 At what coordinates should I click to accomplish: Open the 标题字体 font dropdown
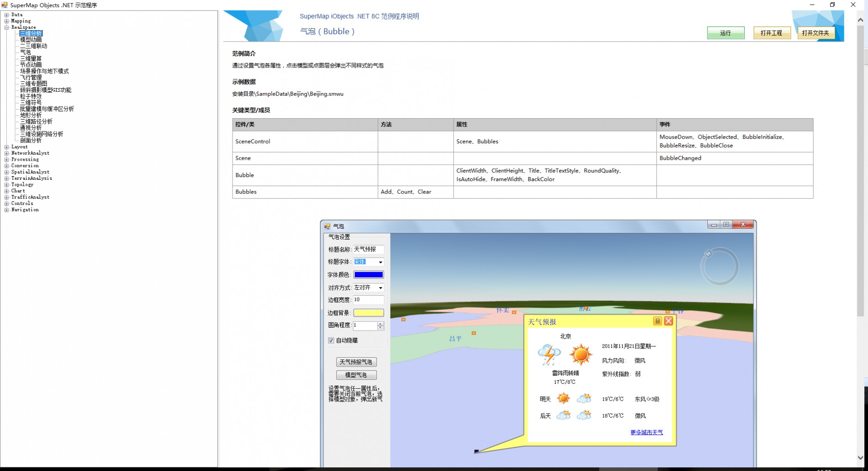(x=381, y=262)
